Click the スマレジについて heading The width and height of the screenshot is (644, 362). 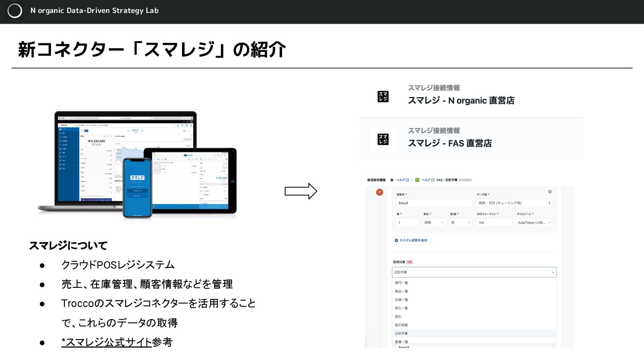coord(68,245)
